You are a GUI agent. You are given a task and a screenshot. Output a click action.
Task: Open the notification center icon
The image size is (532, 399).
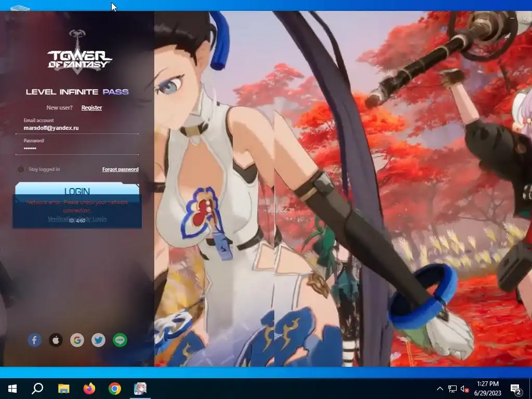516,389
